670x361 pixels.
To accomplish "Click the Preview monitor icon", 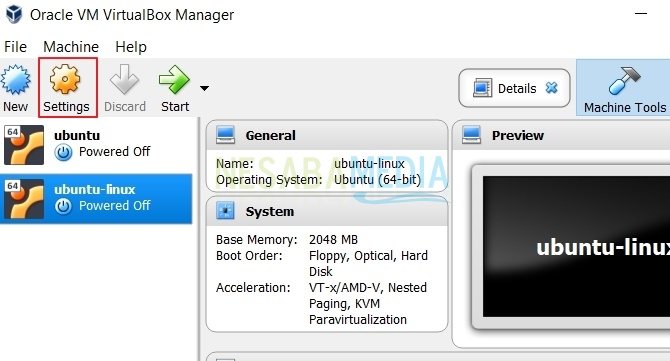I will (x=471, y=135).
